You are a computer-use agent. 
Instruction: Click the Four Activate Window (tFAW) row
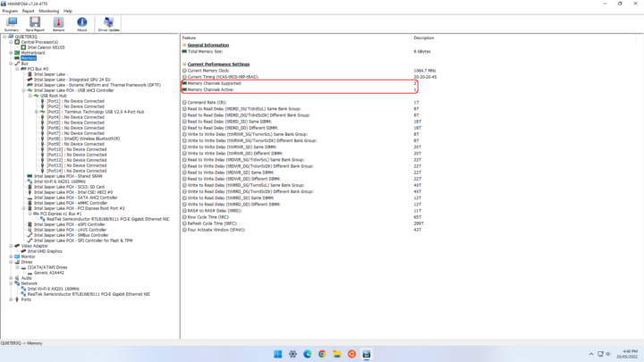(x=301, y=230)
